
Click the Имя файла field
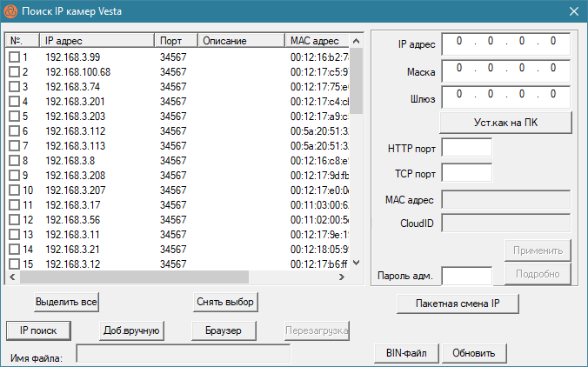pyautogui.click(x=184, y=354)
